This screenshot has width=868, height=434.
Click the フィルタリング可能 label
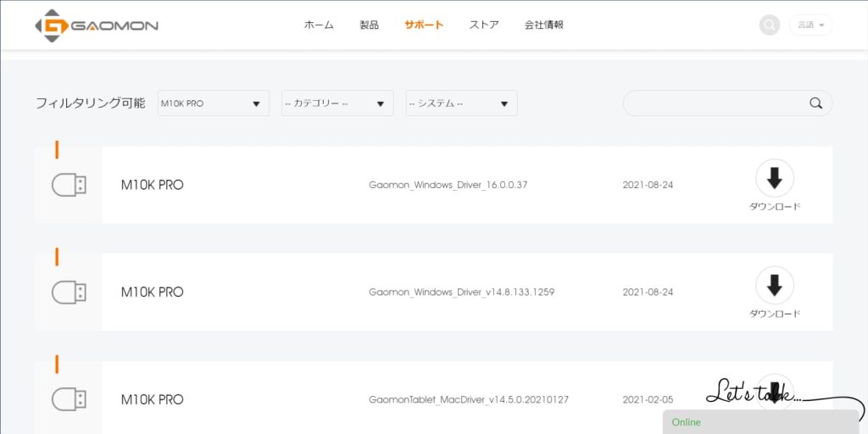coord(90,103)
